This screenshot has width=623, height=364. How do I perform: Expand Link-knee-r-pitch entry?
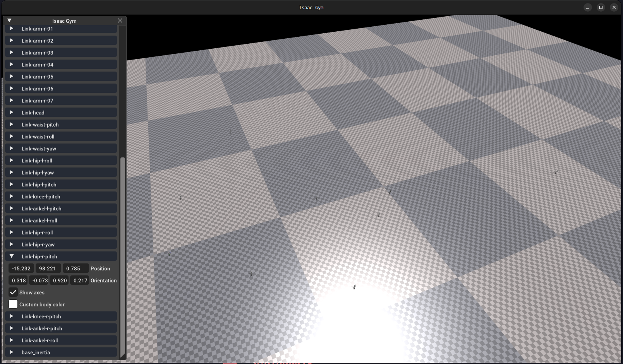(61, 316)
